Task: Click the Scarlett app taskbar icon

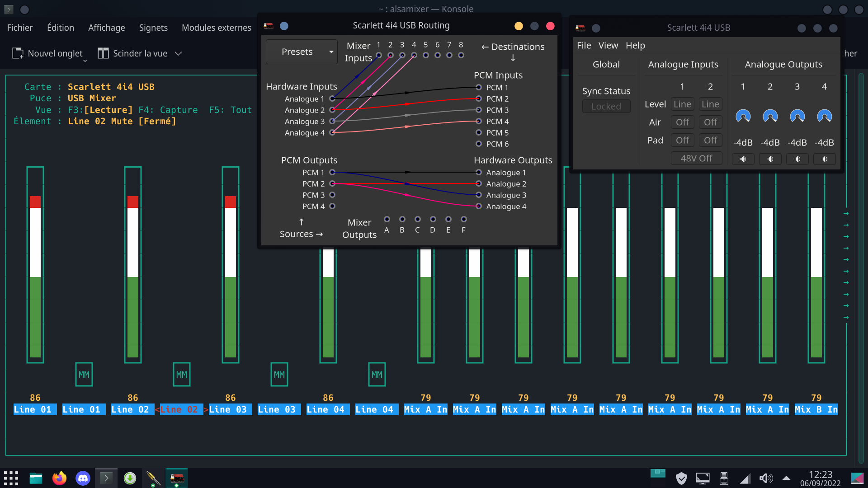Action: [x=177, y=478]
